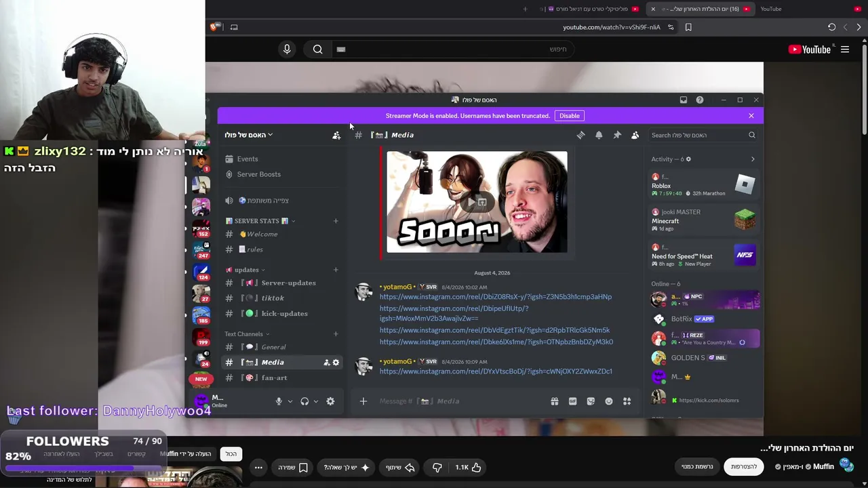Click the Discord search magnifier icon

click(751, 135)
